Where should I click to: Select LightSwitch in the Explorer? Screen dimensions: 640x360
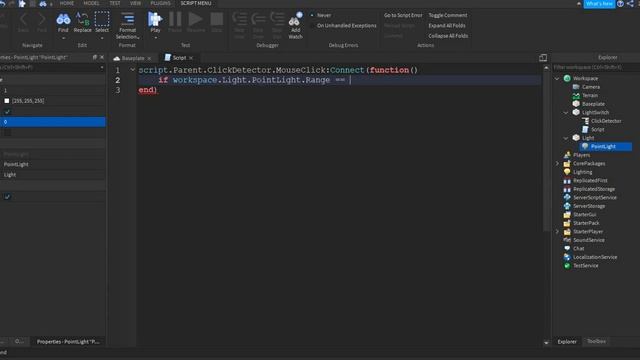click(595, 112)
